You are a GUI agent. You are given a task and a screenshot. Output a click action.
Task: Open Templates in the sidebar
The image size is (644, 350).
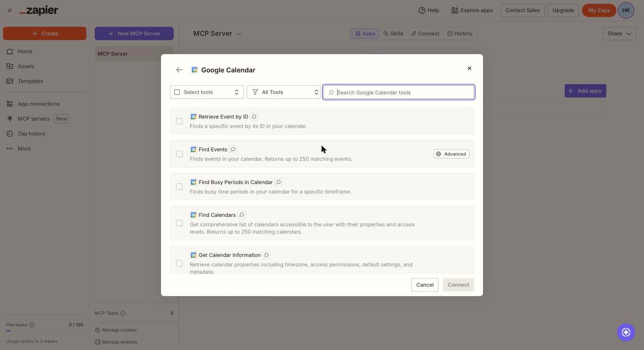point(30,81)
